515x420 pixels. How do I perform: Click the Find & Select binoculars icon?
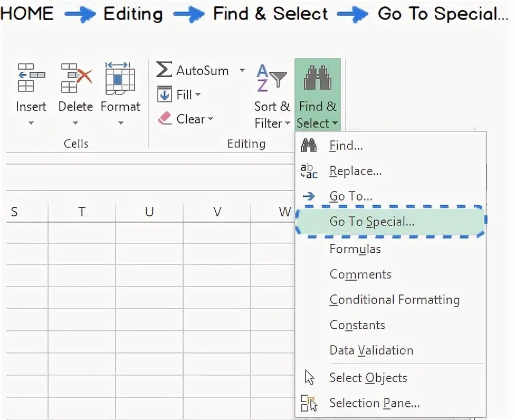point(317,78)
